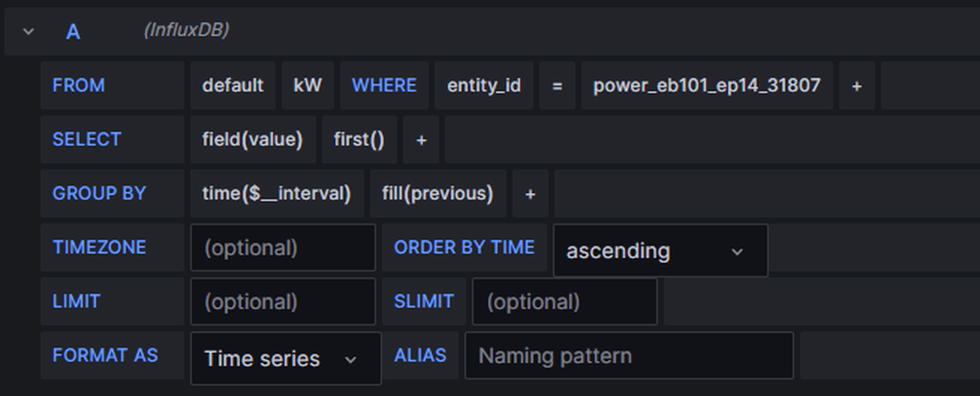Collapse query A with the chevron
The width and height of the screenshot is (980, 396).
click(x=28, y=31)
